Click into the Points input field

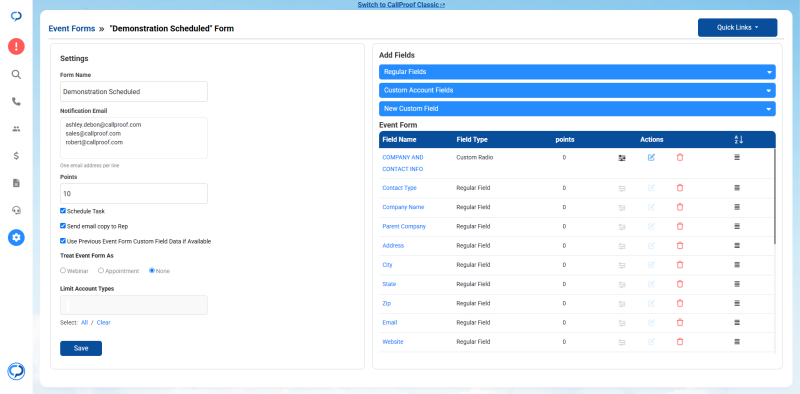pos(134,194)
